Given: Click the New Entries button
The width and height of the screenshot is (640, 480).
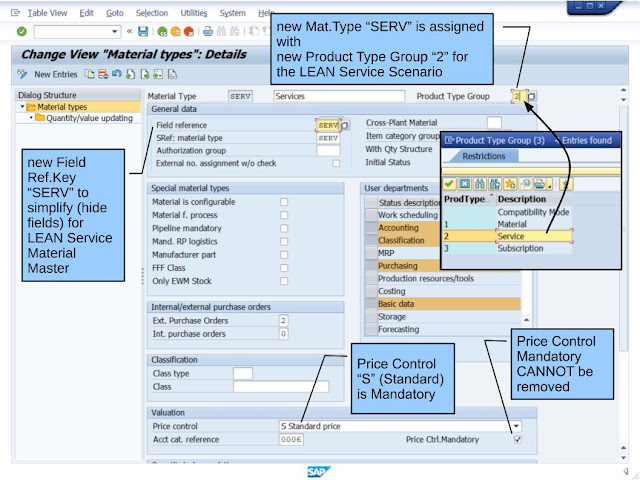Looking at the screenshot, I should [x=56, y=74].
